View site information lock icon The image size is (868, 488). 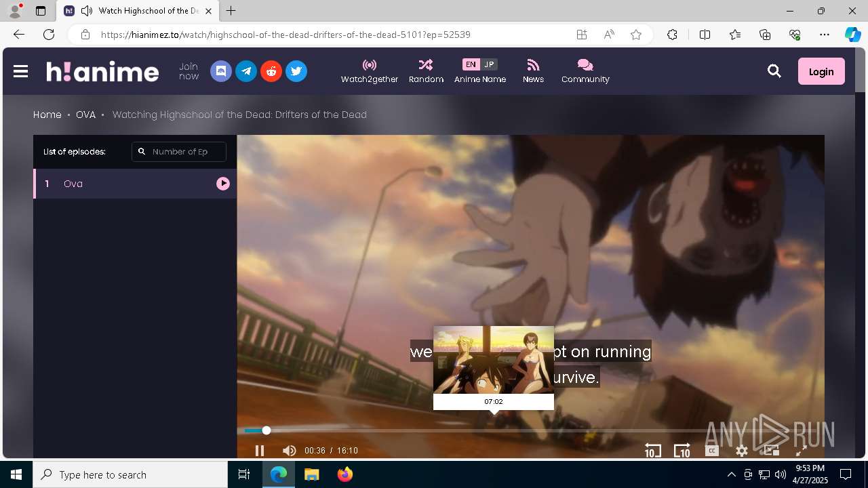[85, 35]
